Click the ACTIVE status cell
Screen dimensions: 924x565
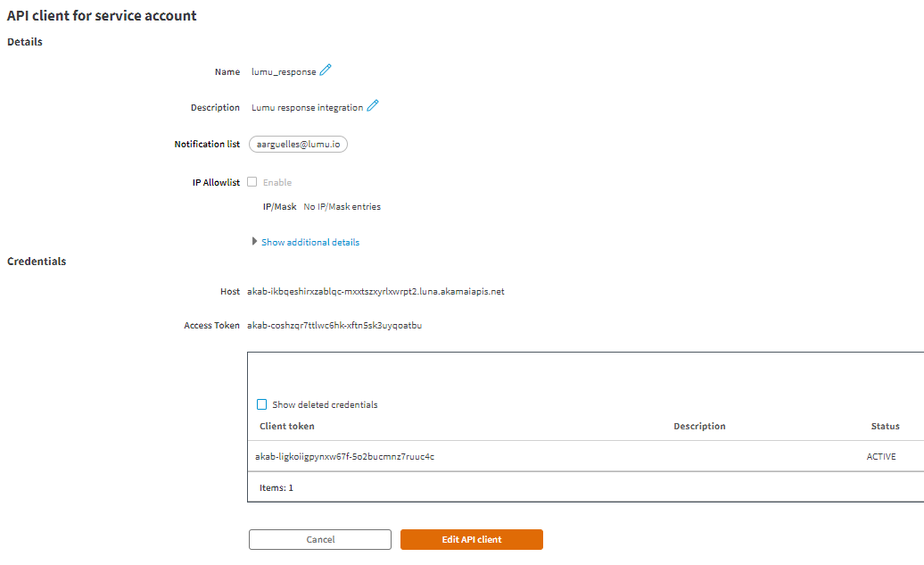pyautogui.click(x=881, y=457)
